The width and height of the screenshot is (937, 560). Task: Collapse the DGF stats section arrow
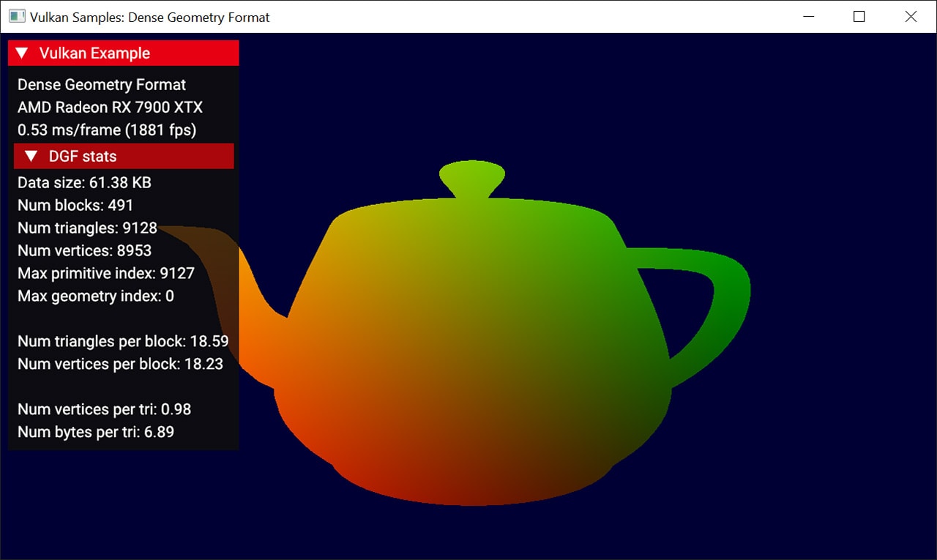(x=31, y=157)
